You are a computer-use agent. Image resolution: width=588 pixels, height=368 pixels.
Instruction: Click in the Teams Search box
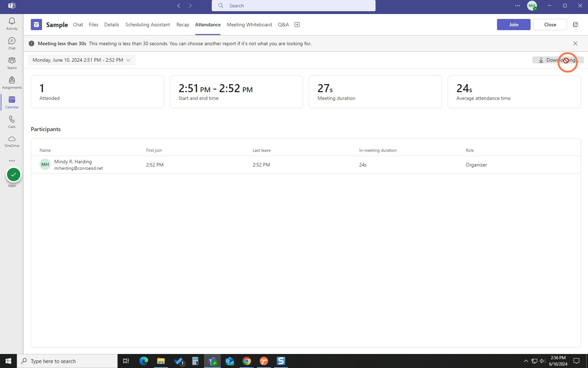[x=294, y=6]
